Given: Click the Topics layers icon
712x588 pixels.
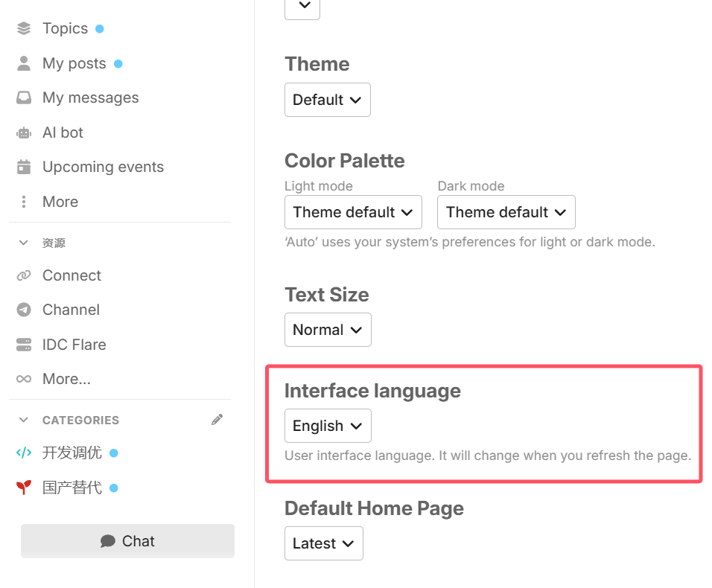Looking at the screenshot, I should coord(24,28).
